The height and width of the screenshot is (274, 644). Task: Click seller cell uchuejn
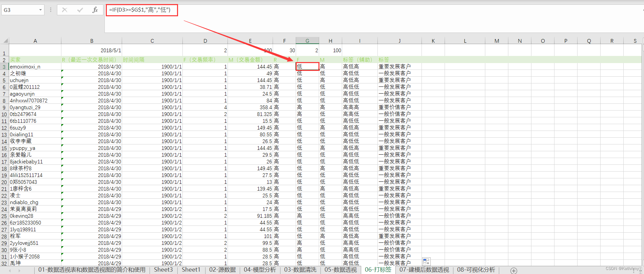35,80
